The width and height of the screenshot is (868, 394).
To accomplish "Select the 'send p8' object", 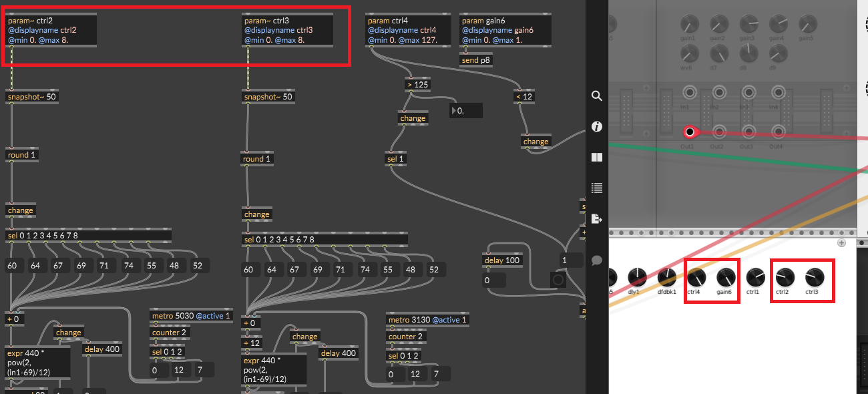I will click(x=477, y=60).
